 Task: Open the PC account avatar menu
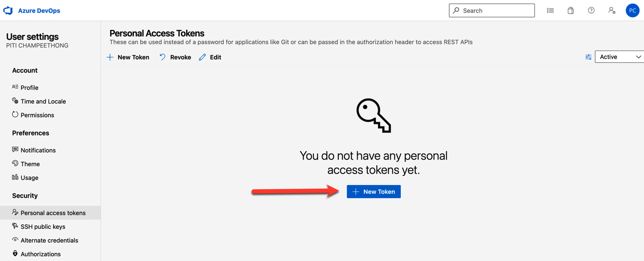(632, 10)
